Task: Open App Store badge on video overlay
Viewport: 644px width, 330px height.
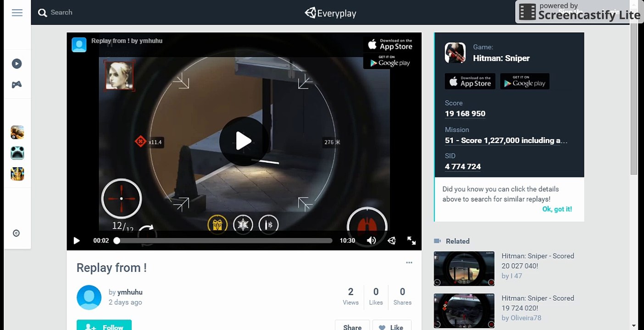Action: (390, 44)
